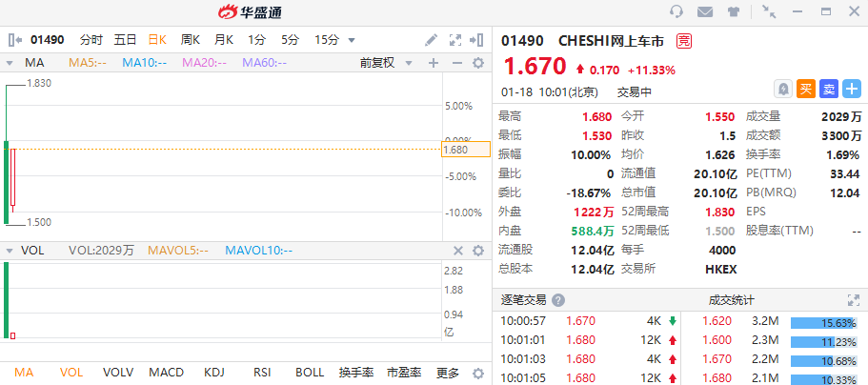The image size is (868, 385).
Task: Toggle MACD indicator
Action: click(x=168, y=373)
